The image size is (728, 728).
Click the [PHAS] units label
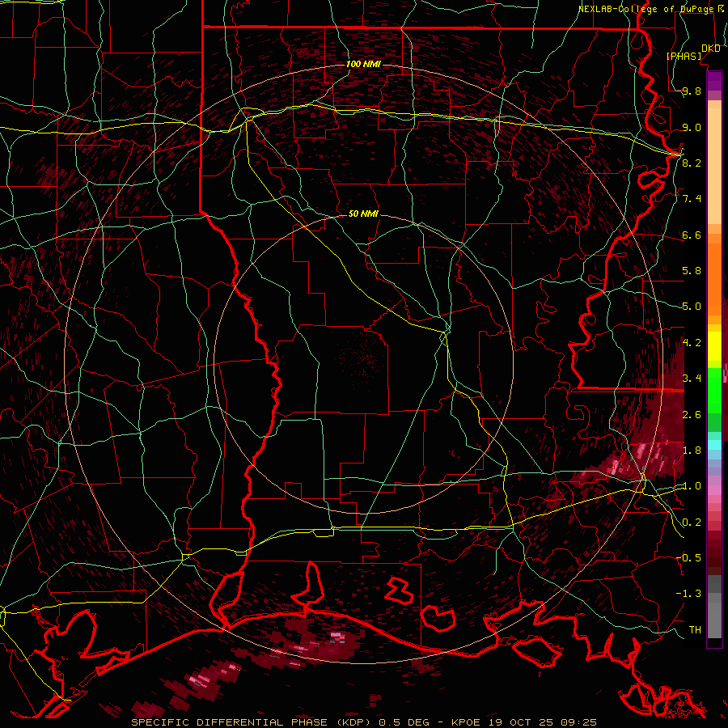pyautogui.click(x=684, y=56)
